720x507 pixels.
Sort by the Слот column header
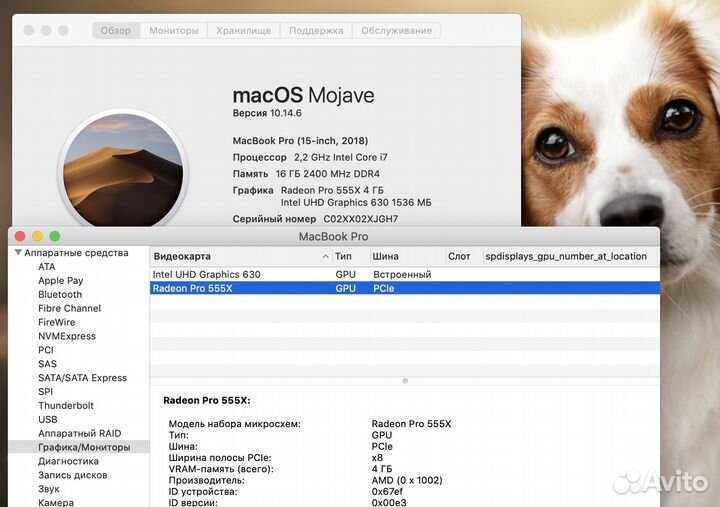459,256
